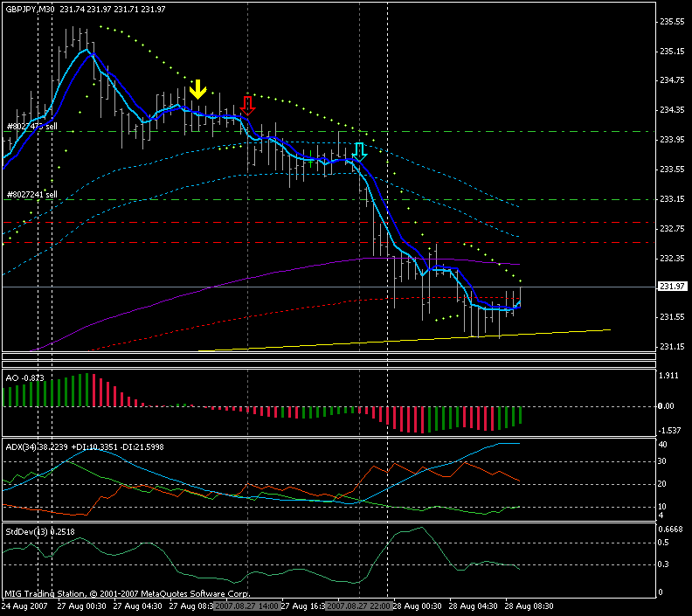Click the 231.55 price axis label
The height and width of the screenshot is (616, 692).
point(672,317)
